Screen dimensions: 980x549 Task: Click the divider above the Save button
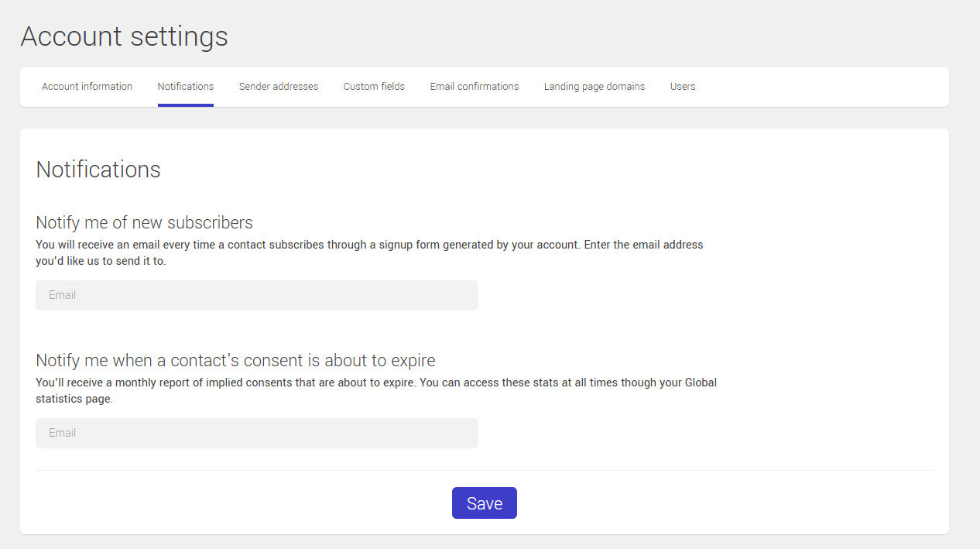(484, 469)
